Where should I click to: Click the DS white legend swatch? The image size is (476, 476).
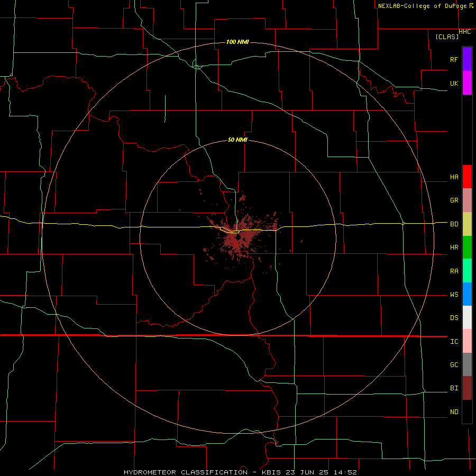(467, 317)
